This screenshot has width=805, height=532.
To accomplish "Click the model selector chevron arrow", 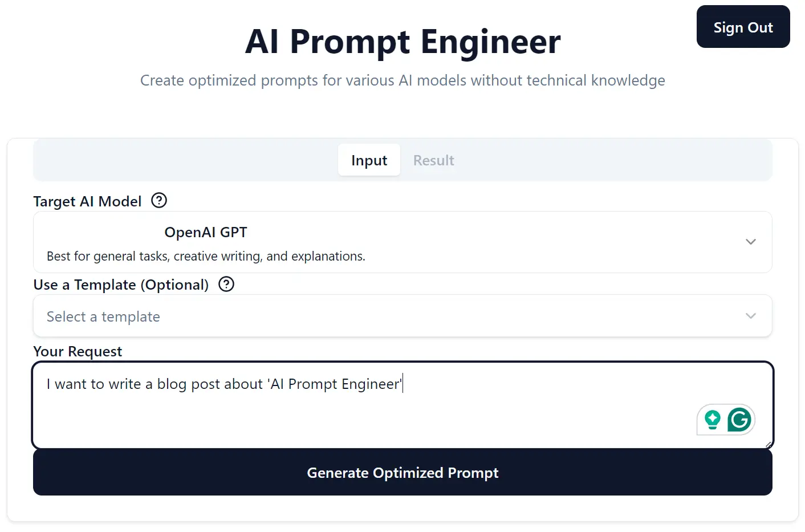I will (751, 242).
